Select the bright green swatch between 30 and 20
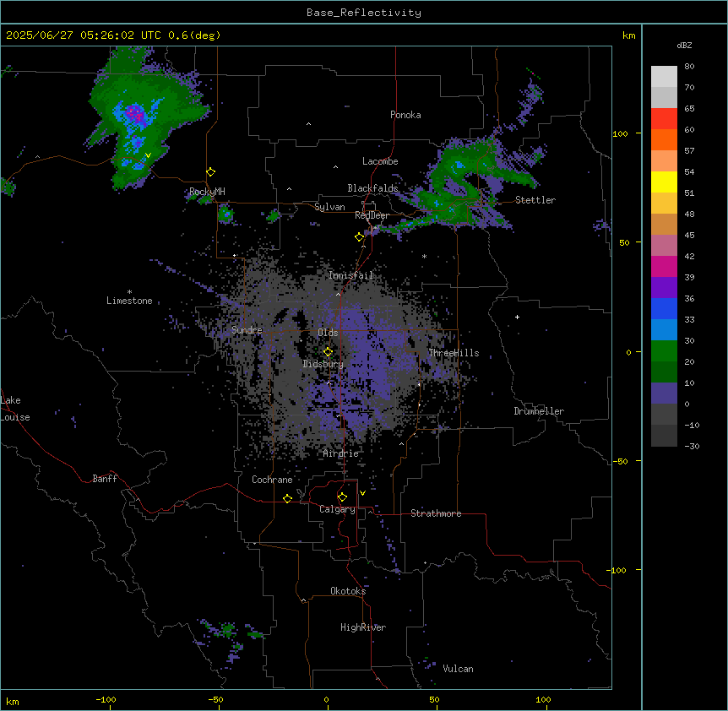This screenshot has width=728, height=711. click(664, 351)
